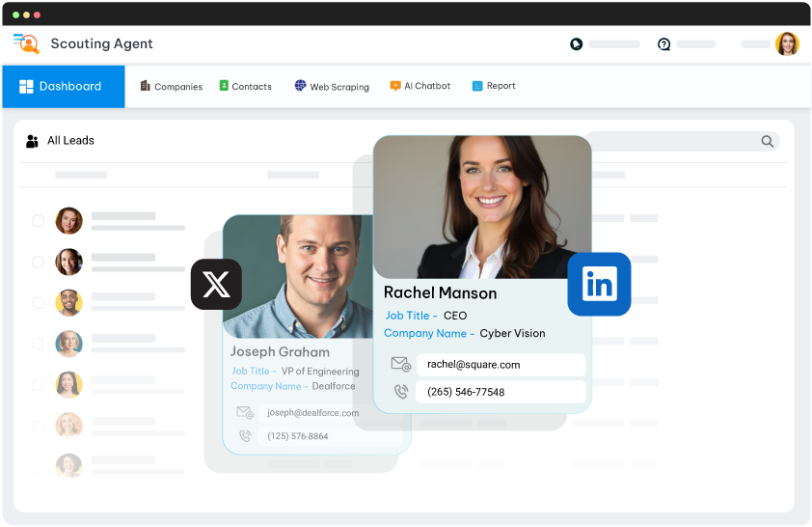Click the All Leads heading
The image size is (812, 527).
[x=70, y=141]
